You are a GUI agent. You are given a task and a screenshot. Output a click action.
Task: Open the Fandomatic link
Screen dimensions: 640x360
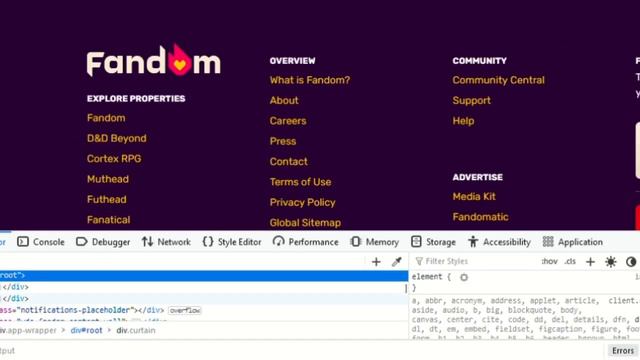coord(480,217)
